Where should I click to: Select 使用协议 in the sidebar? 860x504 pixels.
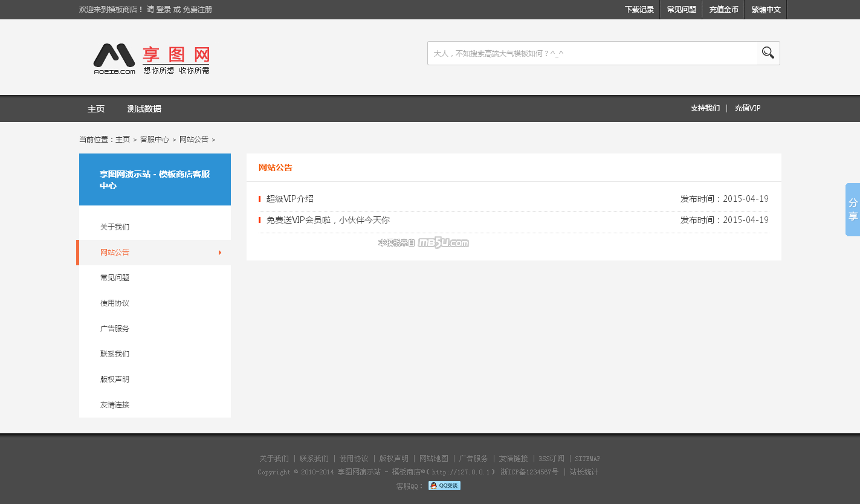tap(115, 303)
